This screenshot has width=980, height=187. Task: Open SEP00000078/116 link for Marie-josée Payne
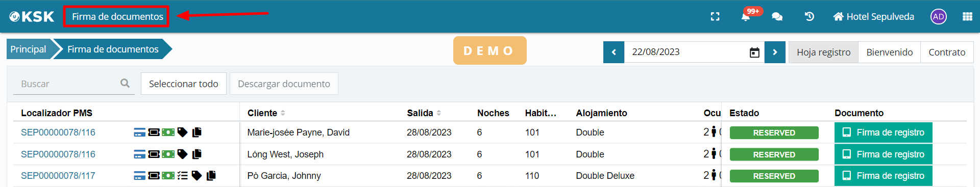point(58,132)
